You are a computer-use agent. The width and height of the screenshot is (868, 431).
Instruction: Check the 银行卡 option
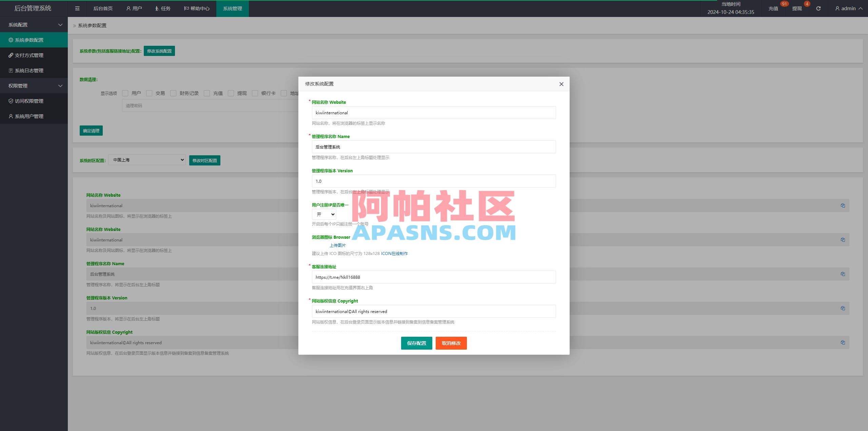[x=255, y=93]
